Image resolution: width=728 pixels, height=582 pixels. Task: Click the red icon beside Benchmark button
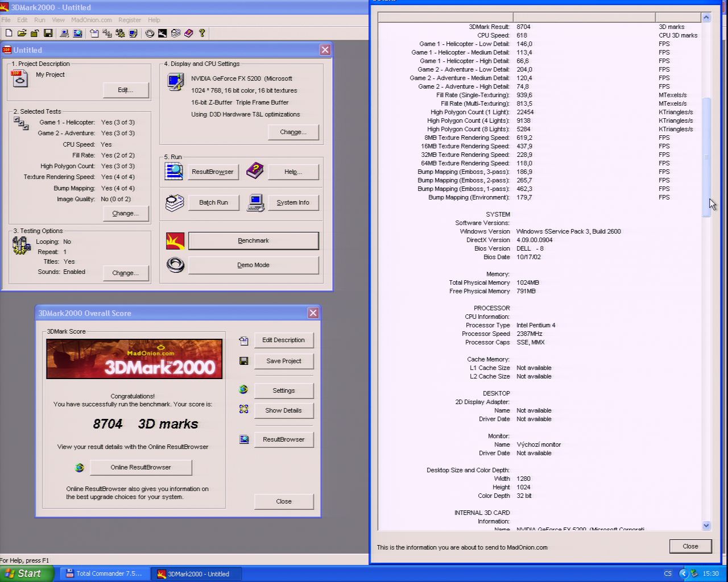[175, 241]
